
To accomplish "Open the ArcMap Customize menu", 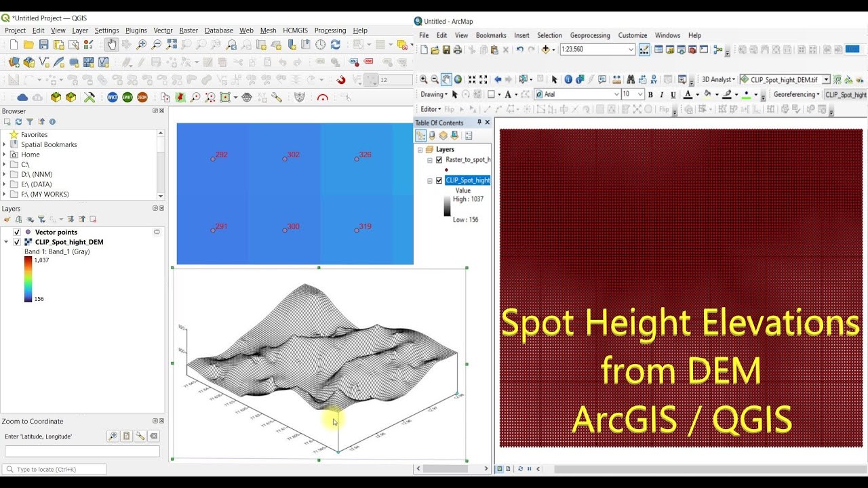I will (633, 35).
